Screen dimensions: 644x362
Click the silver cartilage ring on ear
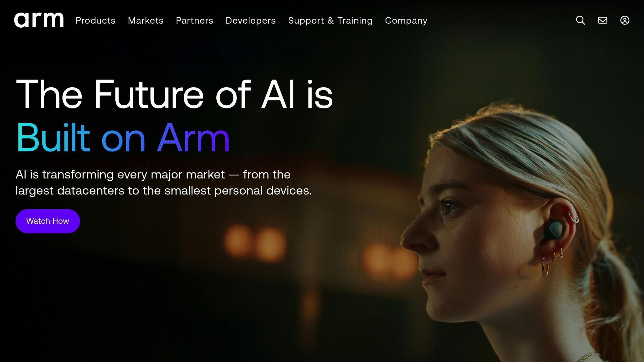click(x=574, y=217)
